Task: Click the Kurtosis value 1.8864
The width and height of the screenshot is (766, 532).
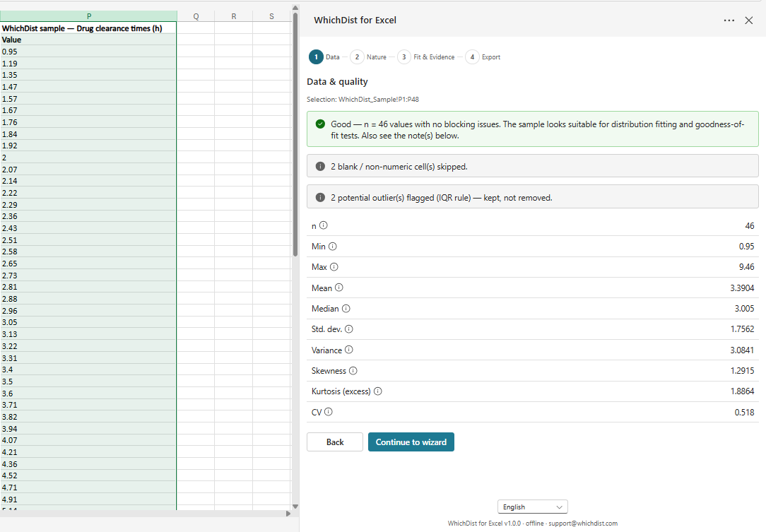Action: coord(742,391)
